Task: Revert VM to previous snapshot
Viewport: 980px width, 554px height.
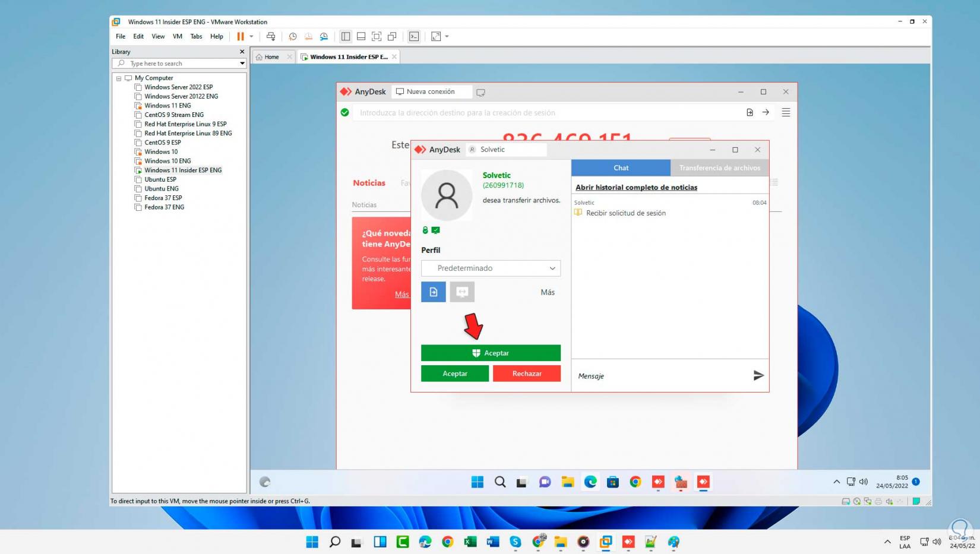Action: tap(308, 36)
